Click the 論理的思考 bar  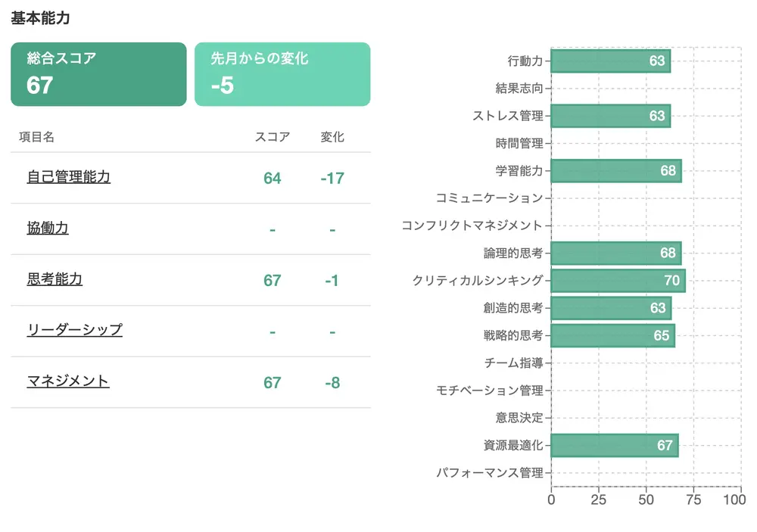(x=615, y=253)
